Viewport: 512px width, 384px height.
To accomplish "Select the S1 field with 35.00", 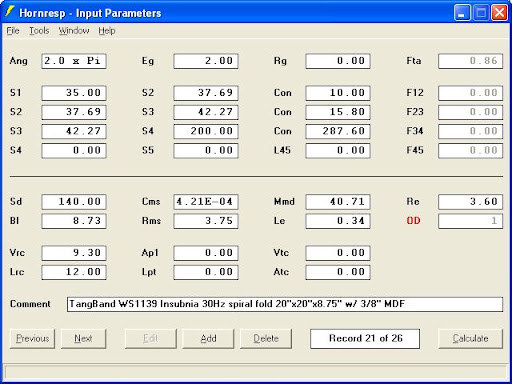I will click(x=74, y=93).
